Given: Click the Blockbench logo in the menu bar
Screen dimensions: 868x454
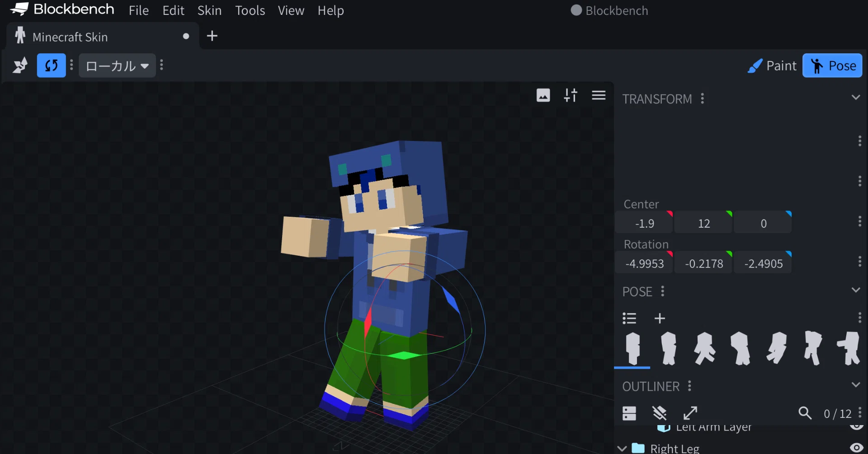Looking at the screenshot, I should (x=62, y=9).
